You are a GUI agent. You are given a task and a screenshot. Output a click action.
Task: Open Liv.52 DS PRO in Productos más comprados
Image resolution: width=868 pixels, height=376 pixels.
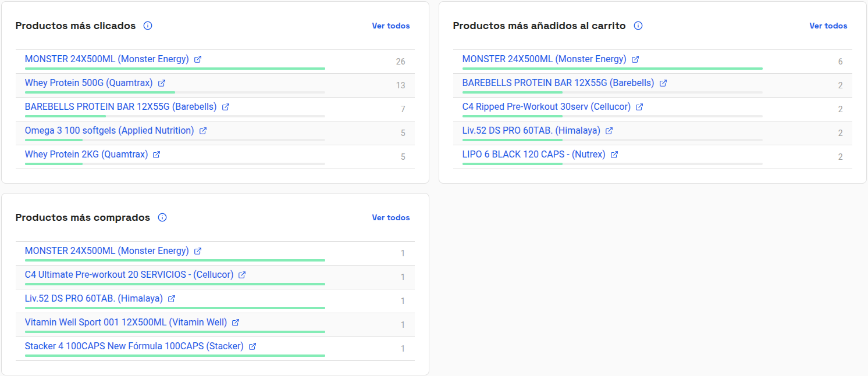(x=94, y=298)
